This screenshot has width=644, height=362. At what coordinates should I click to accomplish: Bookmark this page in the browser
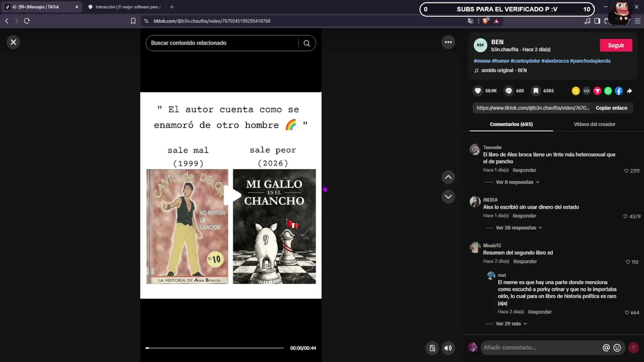[x=133, y=21]
